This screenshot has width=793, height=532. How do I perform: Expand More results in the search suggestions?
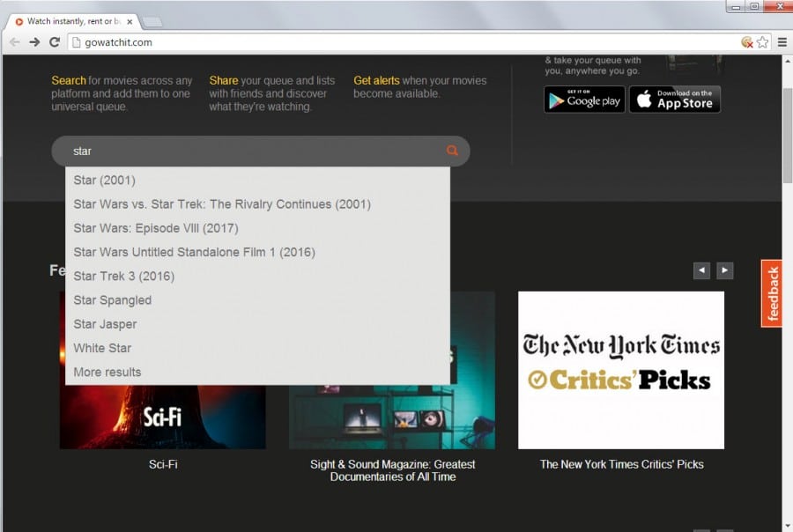coord(107,372)
